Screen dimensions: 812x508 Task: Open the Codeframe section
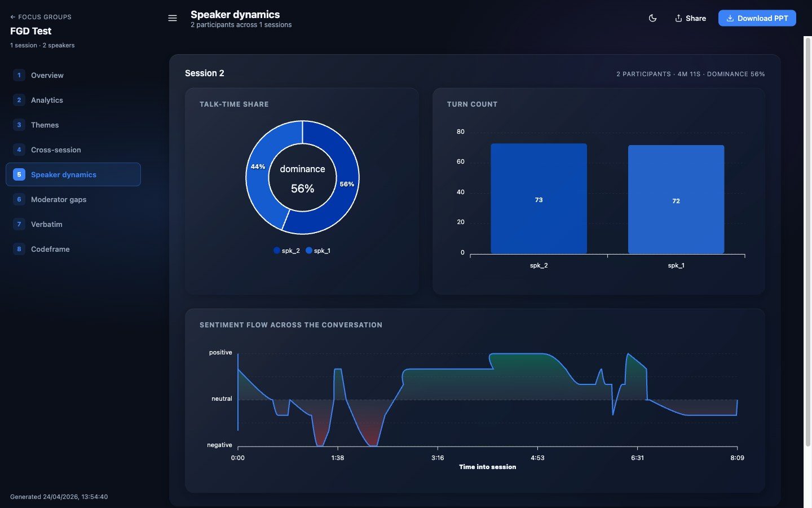(73, 249)
